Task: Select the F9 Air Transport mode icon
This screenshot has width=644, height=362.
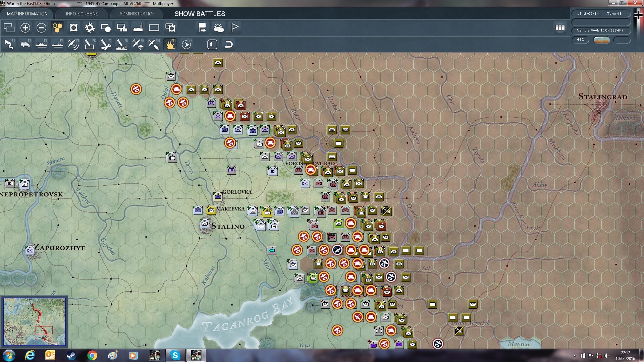Action: tap(138, 44)
